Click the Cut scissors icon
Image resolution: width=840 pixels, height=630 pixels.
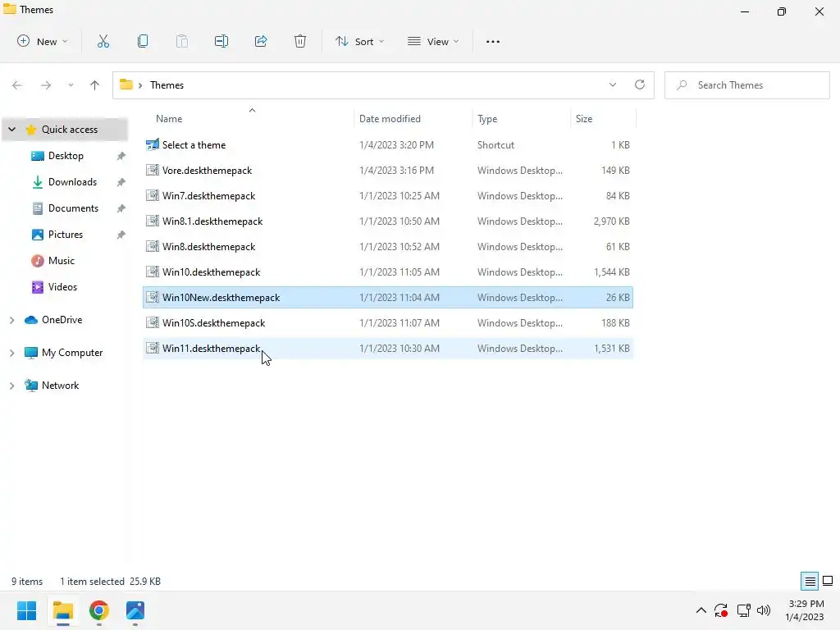pos(103,41)
